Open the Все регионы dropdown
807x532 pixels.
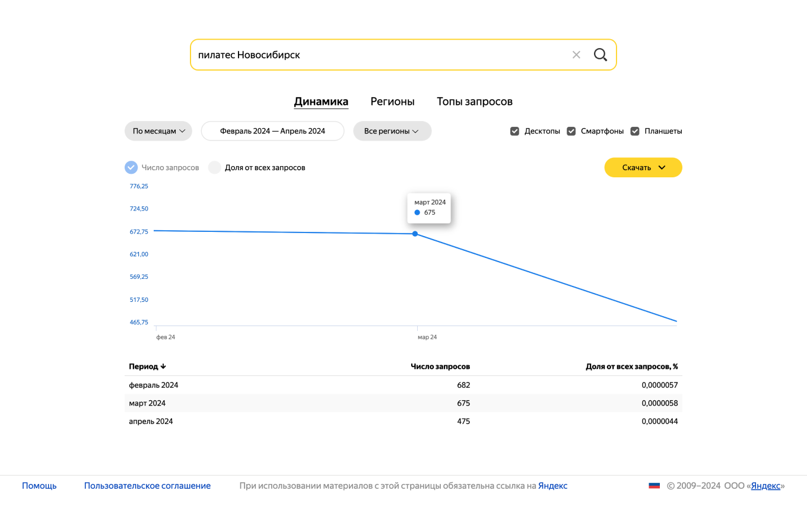coord(392,131)
